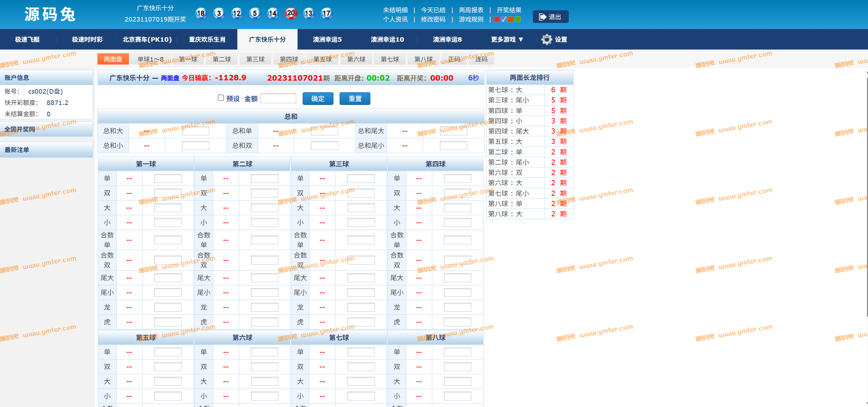The height and width of the screenshot is (407, 868).
Task: Click the 退出 logout icon button
Action: click(550, 17)
